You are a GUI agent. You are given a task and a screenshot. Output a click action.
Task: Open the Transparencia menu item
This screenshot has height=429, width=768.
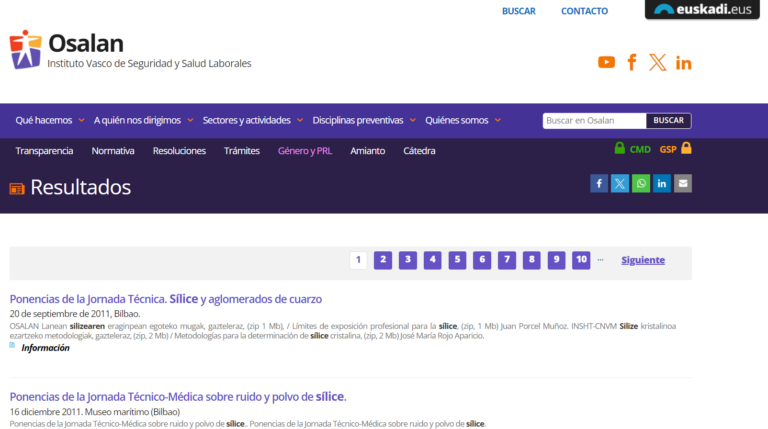pos(44,151)
